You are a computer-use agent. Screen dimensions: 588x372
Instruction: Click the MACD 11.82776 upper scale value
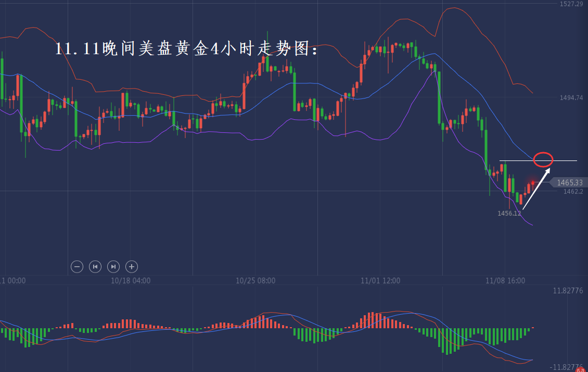568,291
